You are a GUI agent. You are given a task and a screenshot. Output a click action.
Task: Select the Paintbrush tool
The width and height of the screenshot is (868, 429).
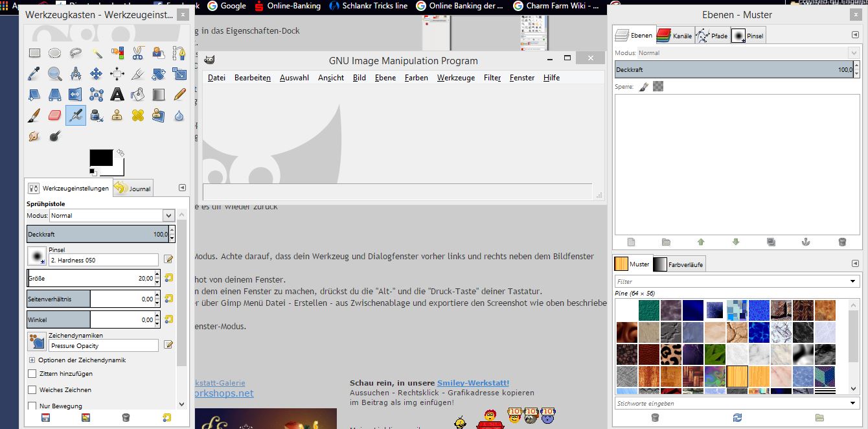coord(34,115)
